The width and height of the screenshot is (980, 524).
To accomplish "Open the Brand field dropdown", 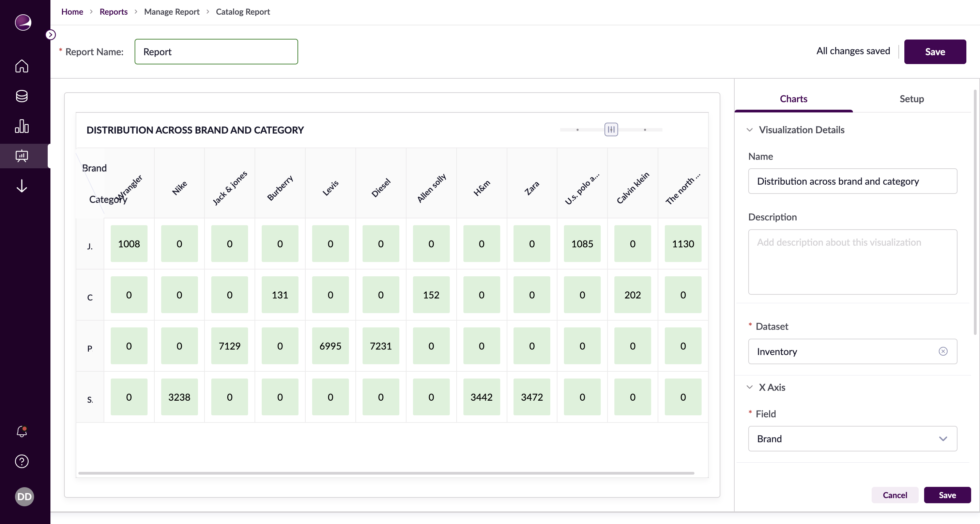I will pos(852,438).
